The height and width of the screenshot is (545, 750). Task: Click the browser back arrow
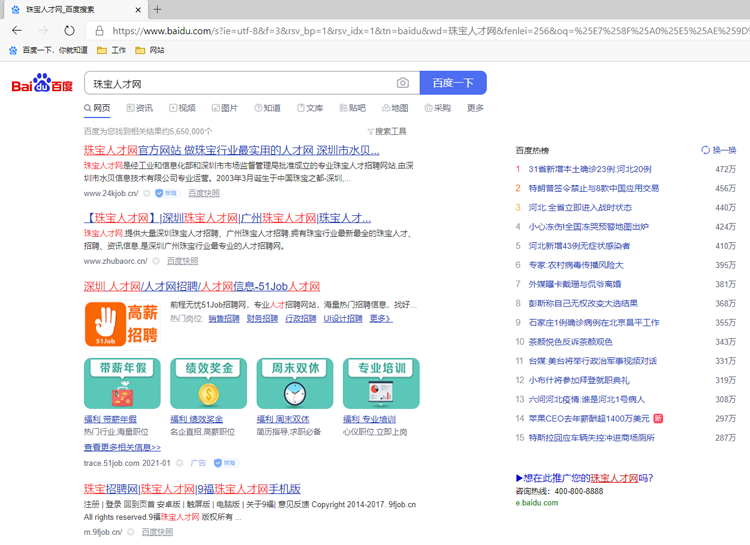(x=17, y=31)
